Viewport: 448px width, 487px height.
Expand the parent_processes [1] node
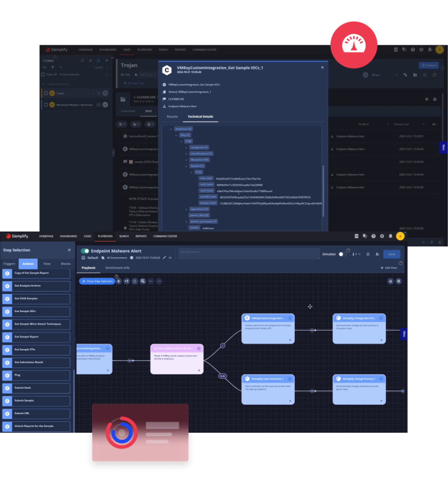186,222
